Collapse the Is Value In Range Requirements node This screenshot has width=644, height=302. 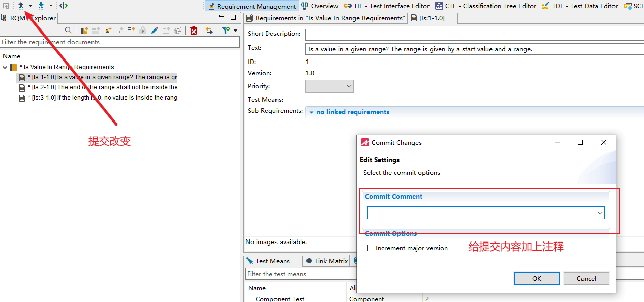point(5,67)
